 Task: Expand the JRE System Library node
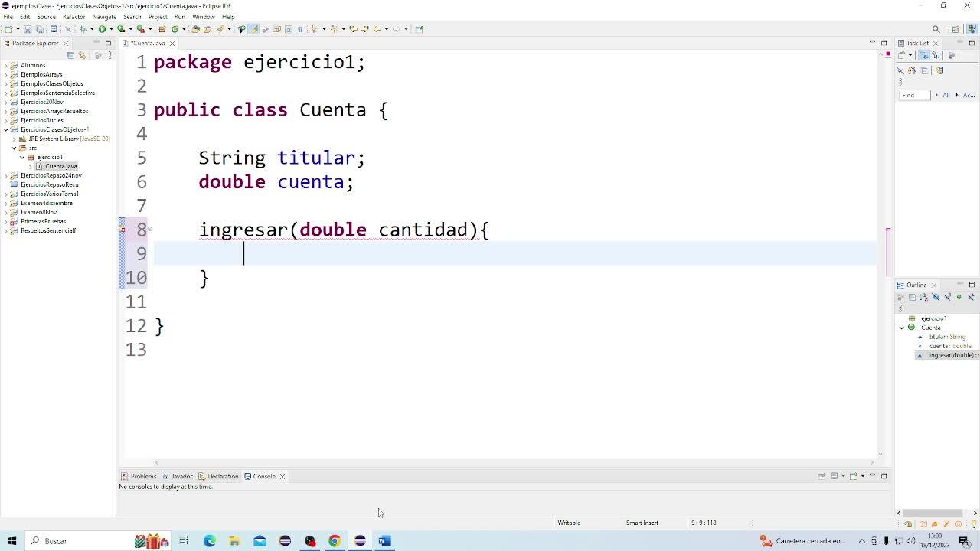point(14,139)
